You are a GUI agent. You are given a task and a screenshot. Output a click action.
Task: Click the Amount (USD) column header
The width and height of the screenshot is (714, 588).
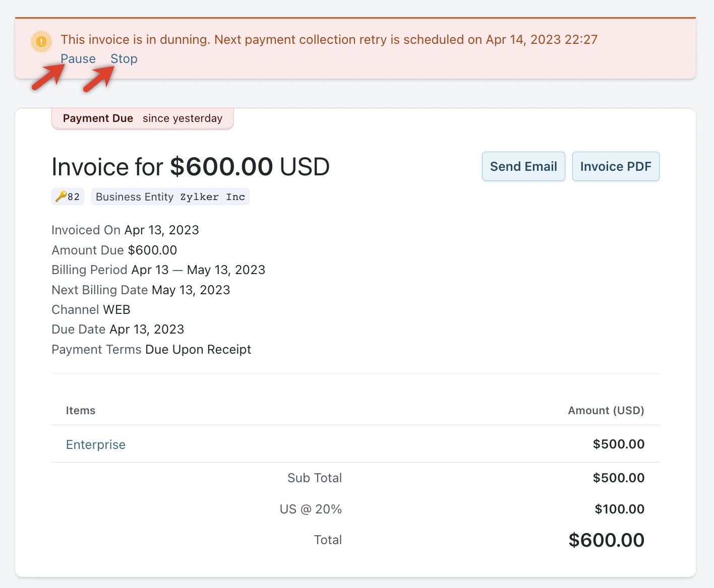tap(606, 411)
